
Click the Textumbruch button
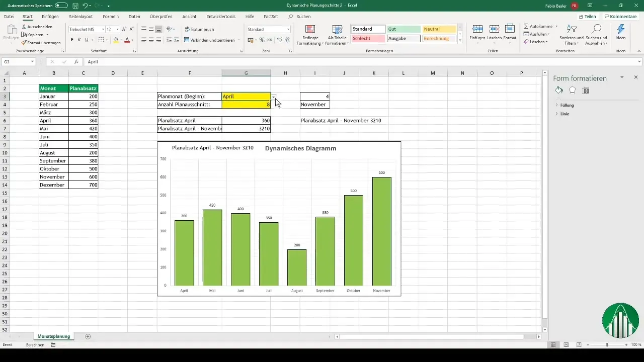tap(199, 29)
